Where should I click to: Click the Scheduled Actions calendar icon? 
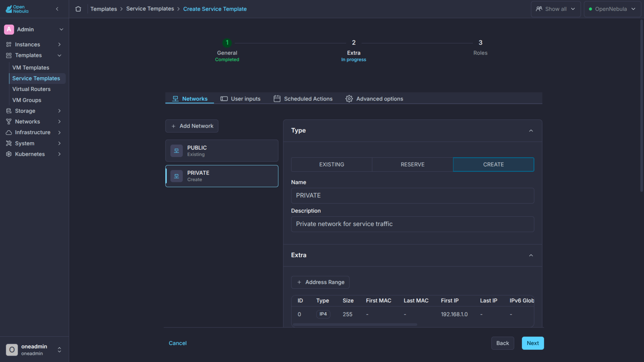click(277, 99)
